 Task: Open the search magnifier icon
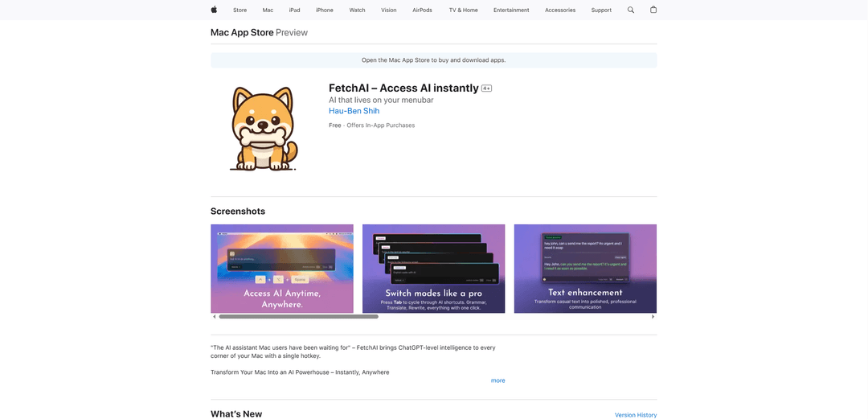coord(631,10)
